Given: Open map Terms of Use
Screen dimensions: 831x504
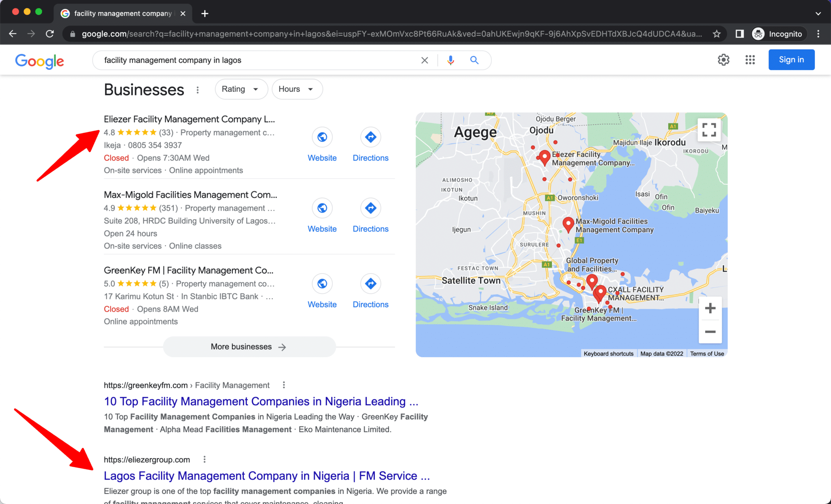Looking at the screenshot, I should click(x=707, y=353).
